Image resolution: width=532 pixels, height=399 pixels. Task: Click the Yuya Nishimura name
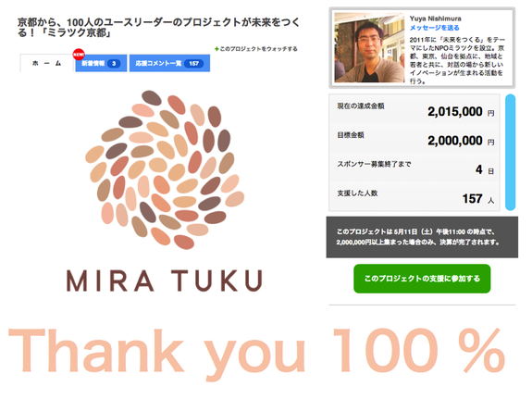[x=435, y=19]
